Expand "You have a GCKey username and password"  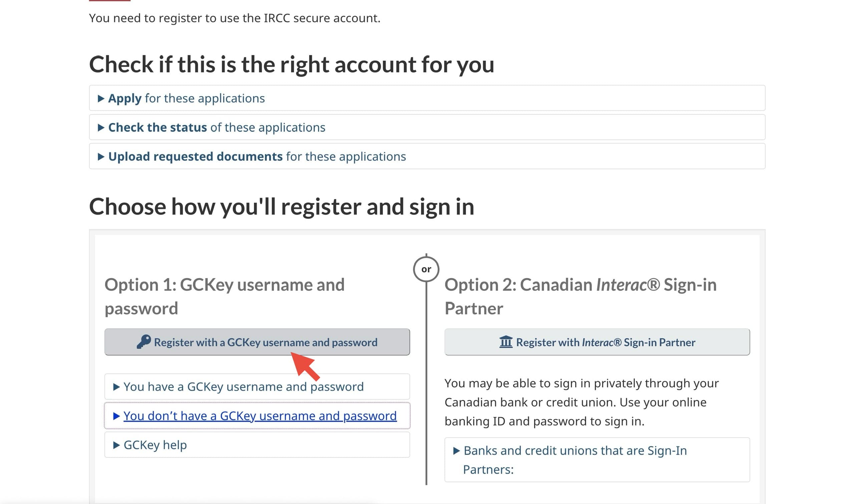[243, 387]
